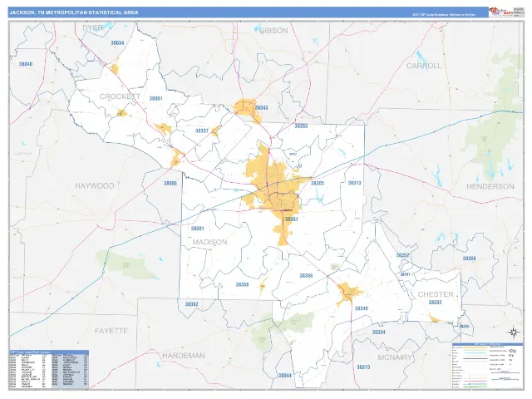Click the MCNAIRY county label

[395, 357]
